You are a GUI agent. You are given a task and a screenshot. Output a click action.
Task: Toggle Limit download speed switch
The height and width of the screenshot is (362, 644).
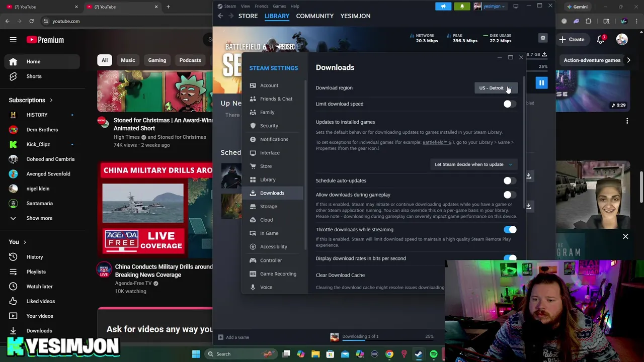[510, 104]
